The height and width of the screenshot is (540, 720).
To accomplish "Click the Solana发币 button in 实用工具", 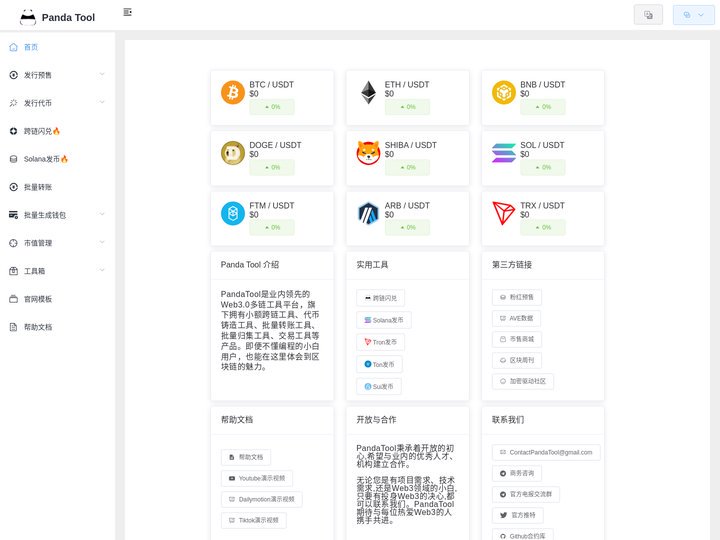I will pyautogui.click(x=384, y=320).
